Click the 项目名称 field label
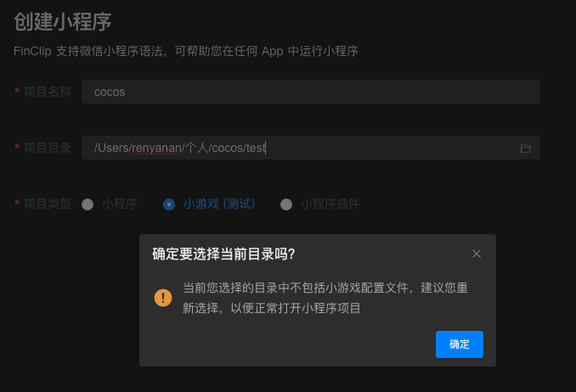 click(x=48, y=92)
